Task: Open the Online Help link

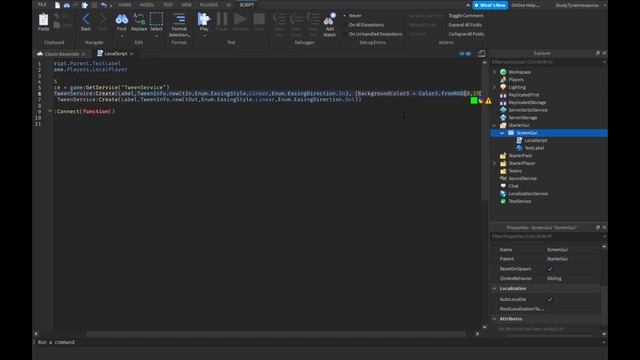Action: pyautogui.click(x=525, y=5)
